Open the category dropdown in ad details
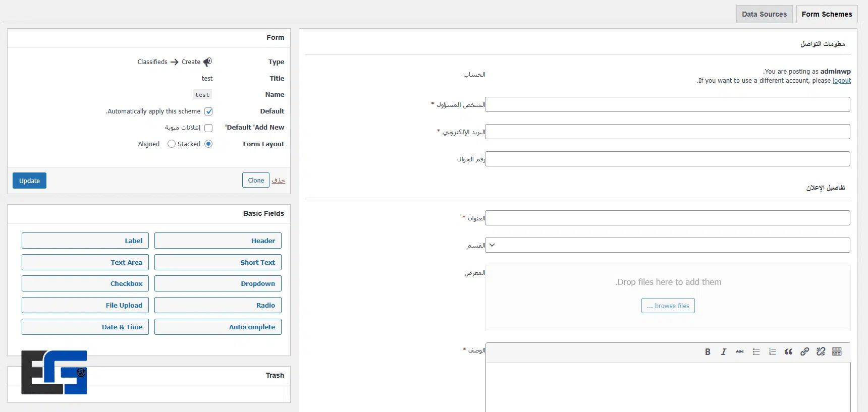 click(x=667, y=246)
